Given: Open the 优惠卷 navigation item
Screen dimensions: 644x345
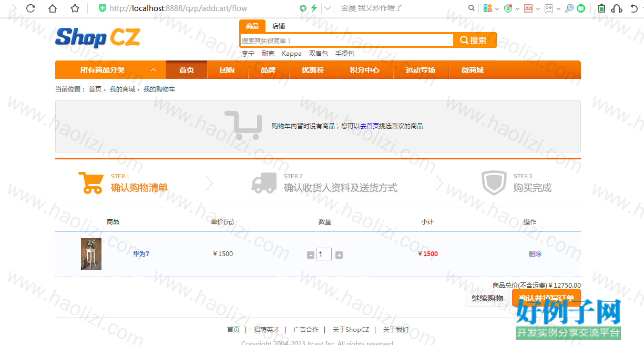Looking at the screenshot, I should click(313, 70).
